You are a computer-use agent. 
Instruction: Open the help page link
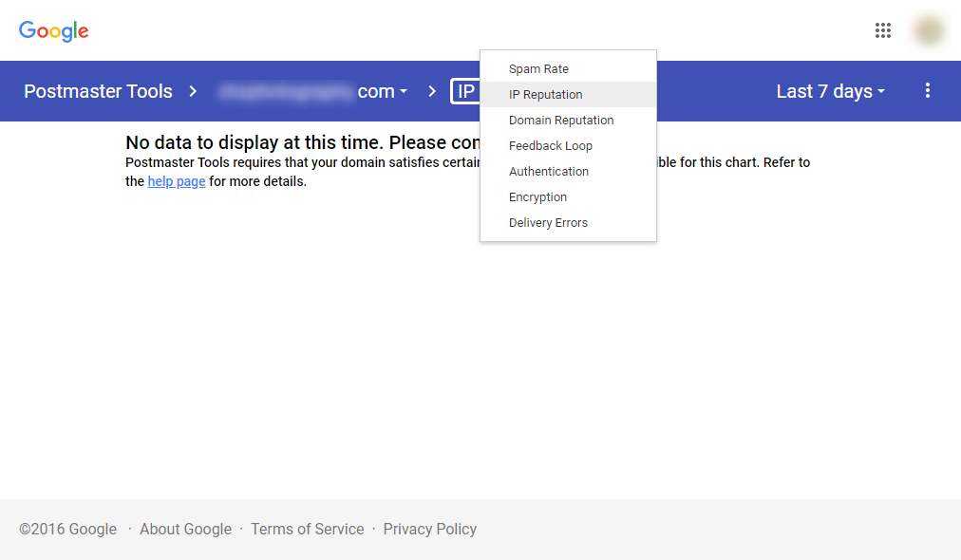click(x=177, y=181)
